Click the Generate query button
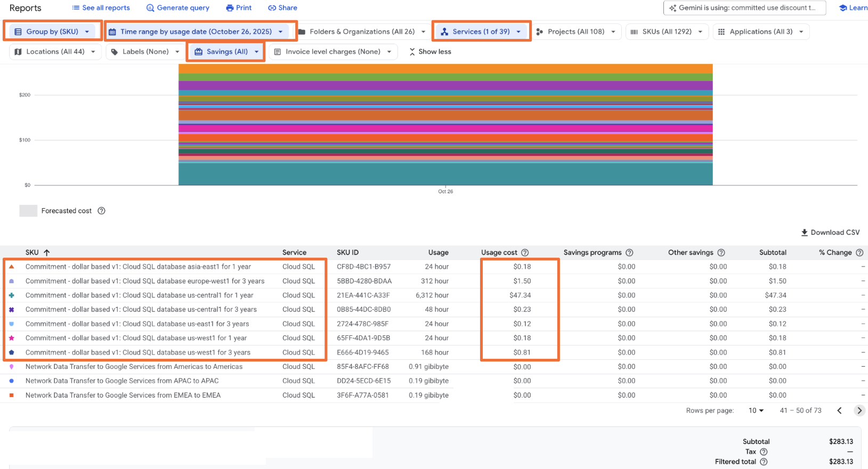 (x=178, y=8)
